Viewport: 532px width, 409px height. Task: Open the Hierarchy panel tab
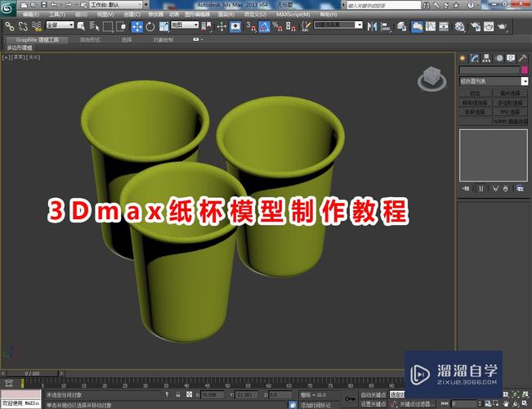(487, 58)
